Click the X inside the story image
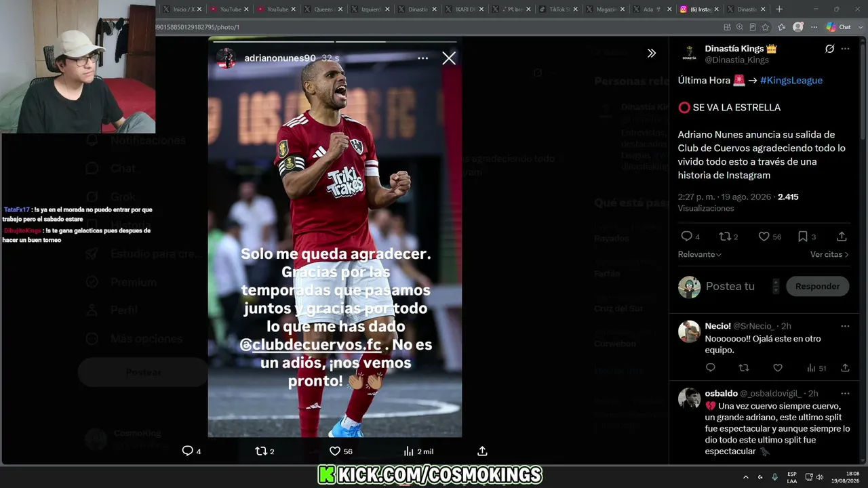Image resolution: width=868 pixels, height=488 pixels. pos(449,58)
